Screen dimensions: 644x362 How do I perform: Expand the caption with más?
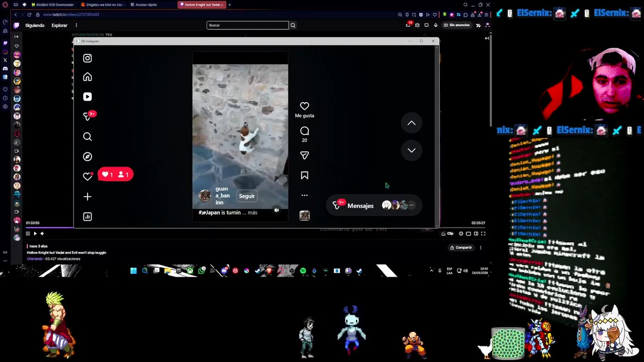(253, 213)
